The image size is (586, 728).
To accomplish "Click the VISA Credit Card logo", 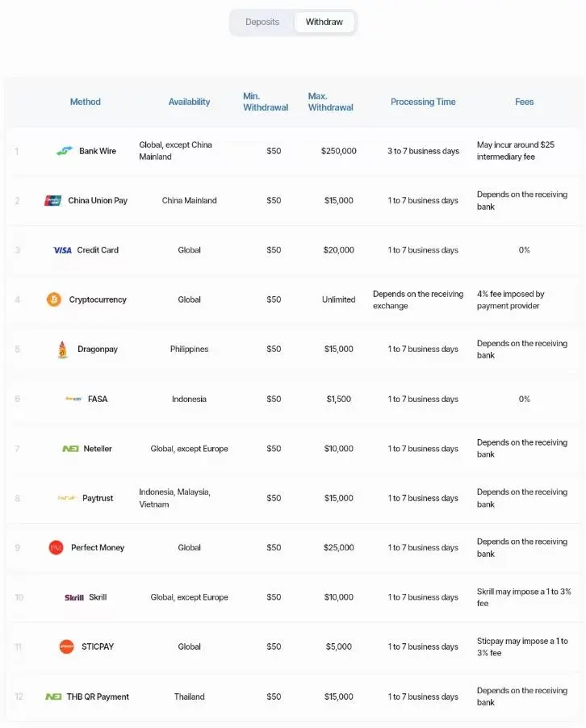I will click(63, 250).
